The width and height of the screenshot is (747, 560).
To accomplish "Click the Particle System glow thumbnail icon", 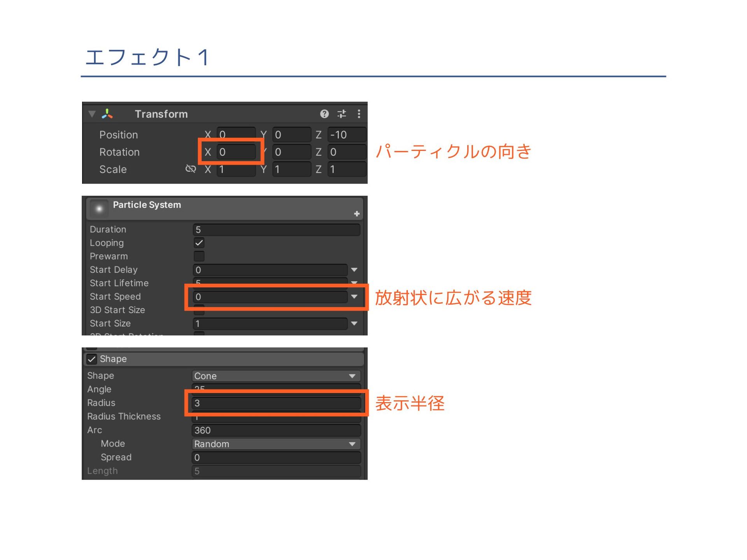I will 99,208.
